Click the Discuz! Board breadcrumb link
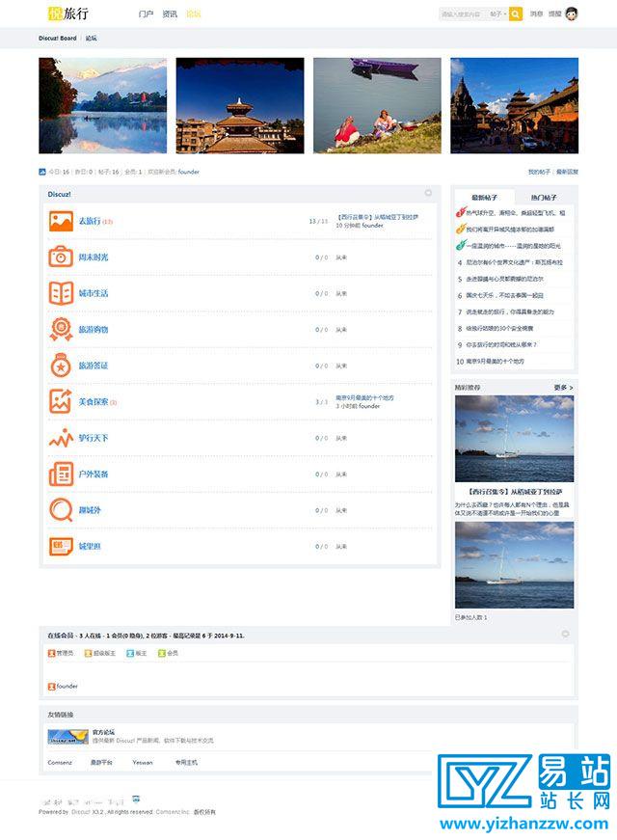617x840 pixels. (57, 38)
